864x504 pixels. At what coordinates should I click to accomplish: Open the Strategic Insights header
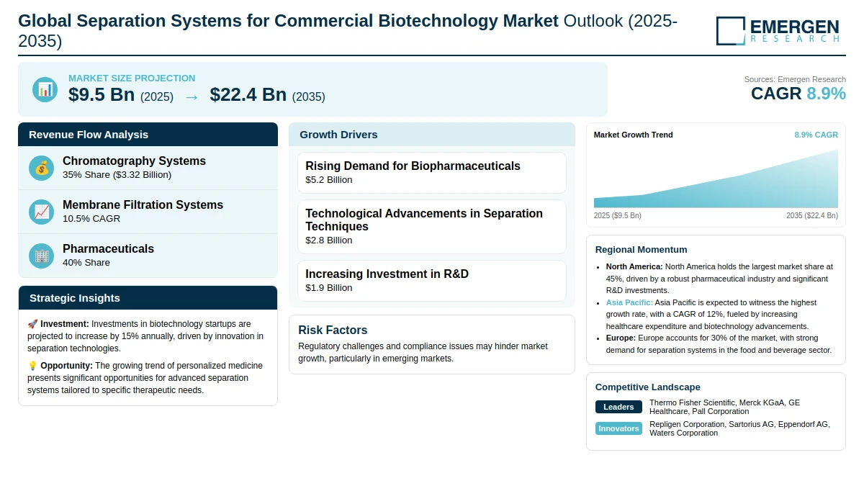[x=148, y=298]
